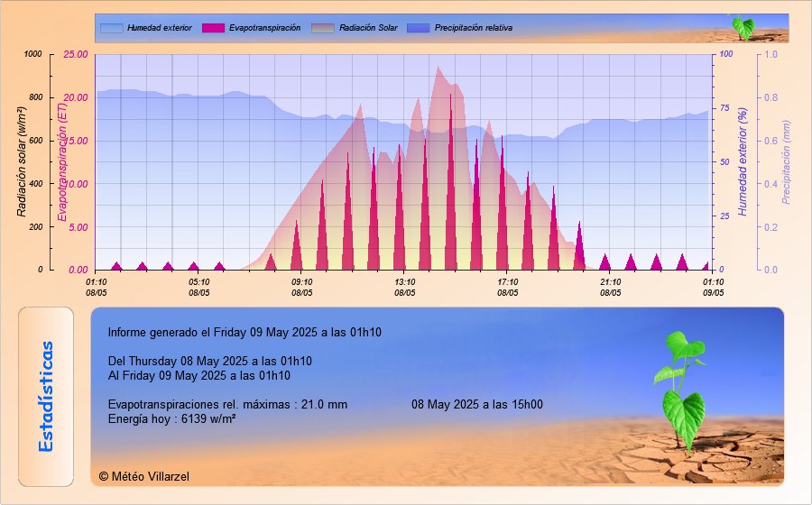The image size is (812, 505).
Task: Click the 'Radiación Solar' legend label
Action: tap(368, 28)
